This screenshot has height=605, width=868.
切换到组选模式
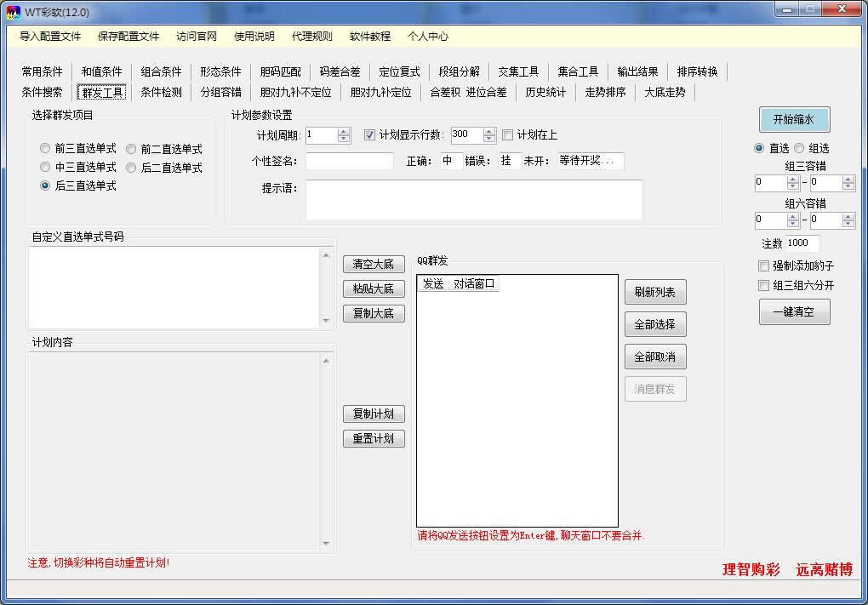(798, 148)
